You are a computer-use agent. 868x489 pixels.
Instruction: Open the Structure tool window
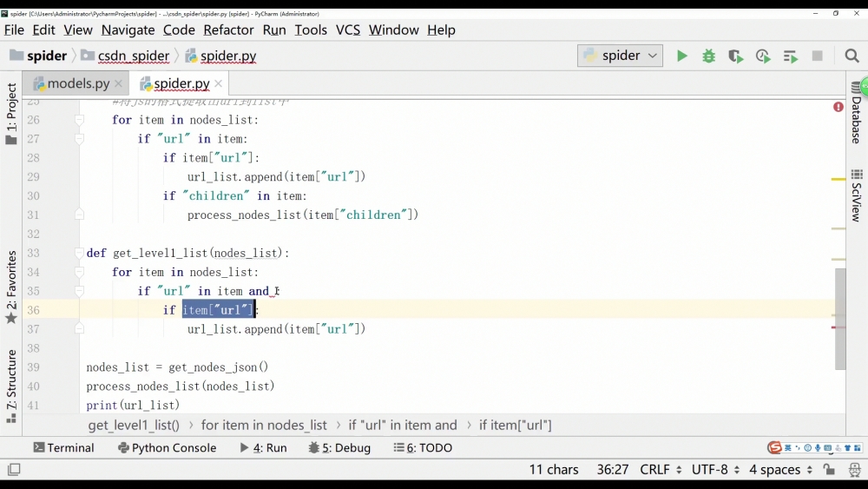click(11, 387)
